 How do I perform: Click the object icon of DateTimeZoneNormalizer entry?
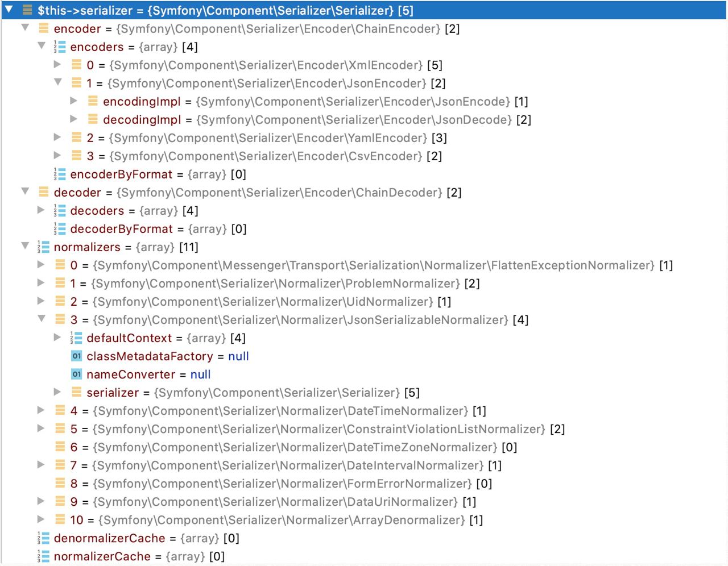pyautogui.click(x=60, y=447)
